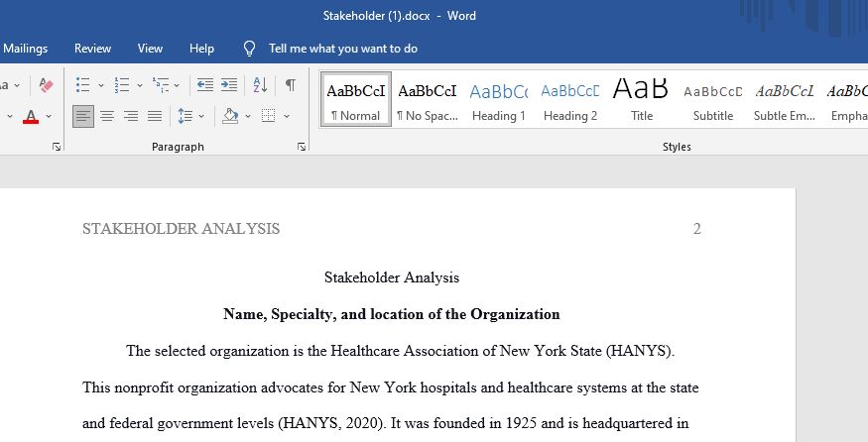
Task: Toggle show paragraph marks
Action: coord(290,85)
